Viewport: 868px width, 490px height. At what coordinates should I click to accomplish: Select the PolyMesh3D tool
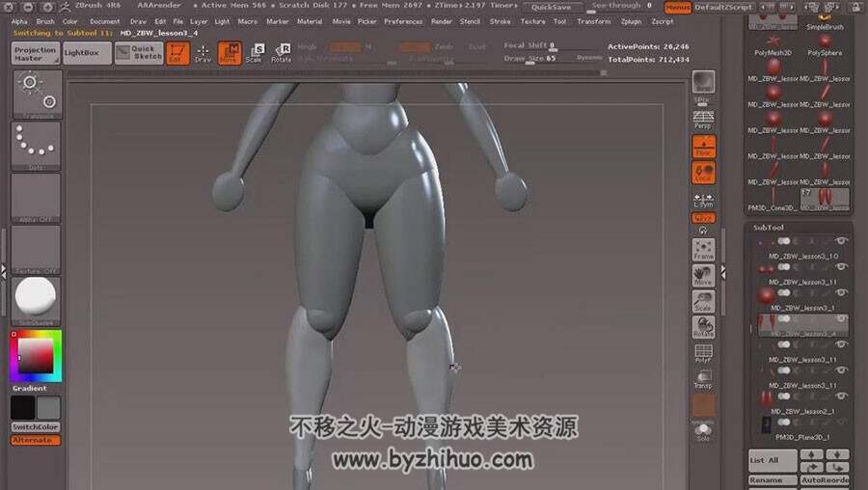coord(773,44)
